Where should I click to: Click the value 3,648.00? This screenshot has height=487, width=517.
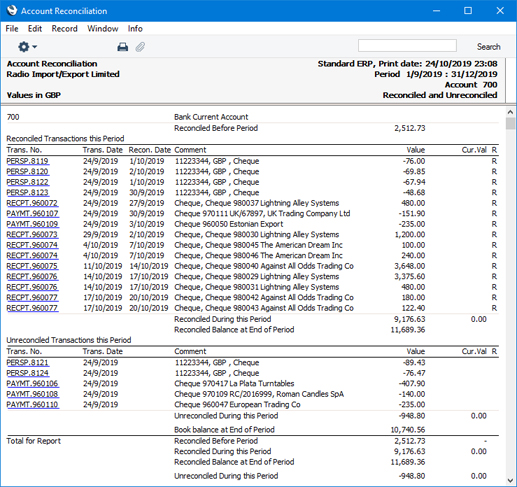pyautogui.click(x=410, y=266)
